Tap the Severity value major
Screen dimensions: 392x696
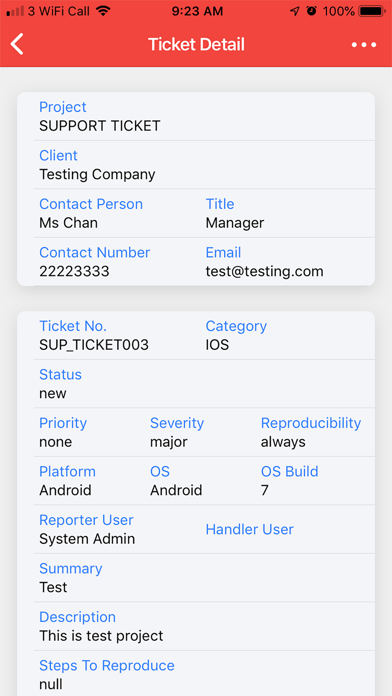pyautogui.click(x=169, y=442)
